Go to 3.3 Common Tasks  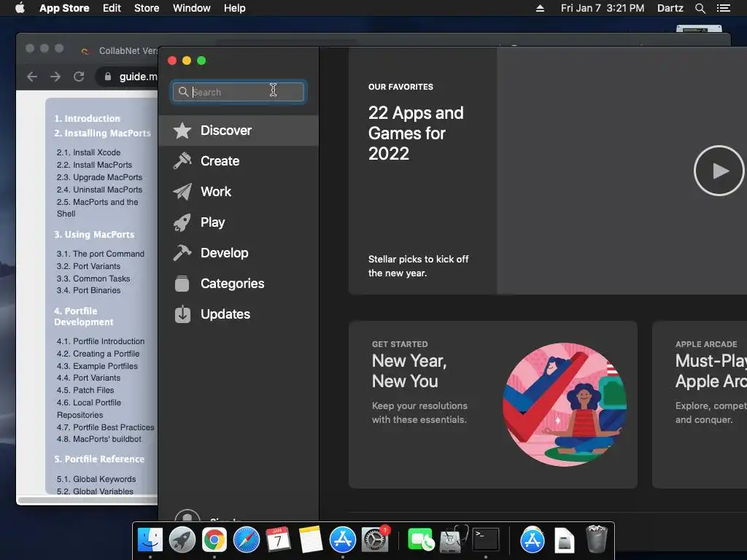click(93, 279)
